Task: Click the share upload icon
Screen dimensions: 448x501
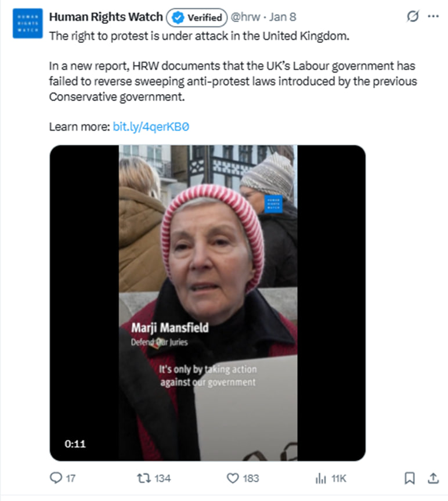Action: coord(433,478)
